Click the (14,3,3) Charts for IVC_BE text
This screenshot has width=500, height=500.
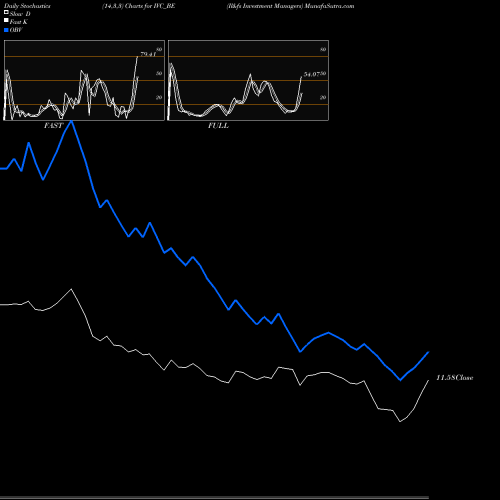(x=139, y=6)
